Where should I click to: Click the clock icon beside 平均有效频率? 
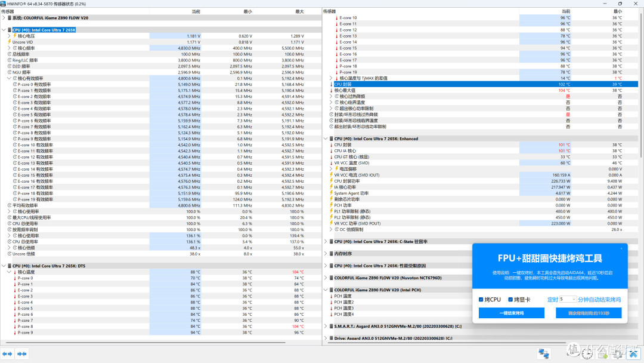[x=10, y=205]
